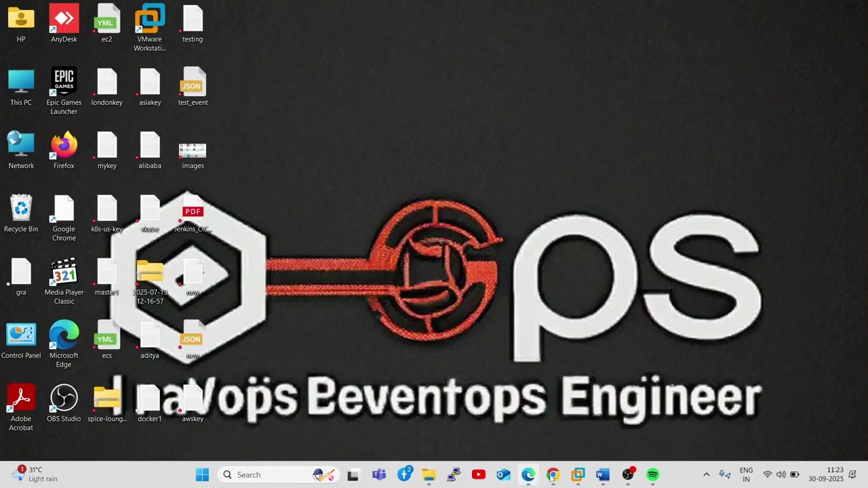Open Microsoft Teams from taskbar
The image size is (868, 488).
(x=378, y=474)
